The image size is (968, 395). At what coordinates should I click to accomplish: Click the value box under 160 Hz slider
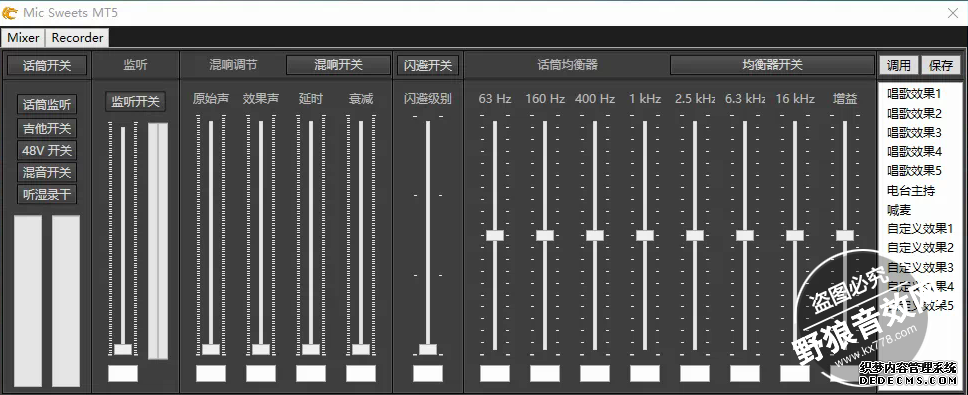544,373
